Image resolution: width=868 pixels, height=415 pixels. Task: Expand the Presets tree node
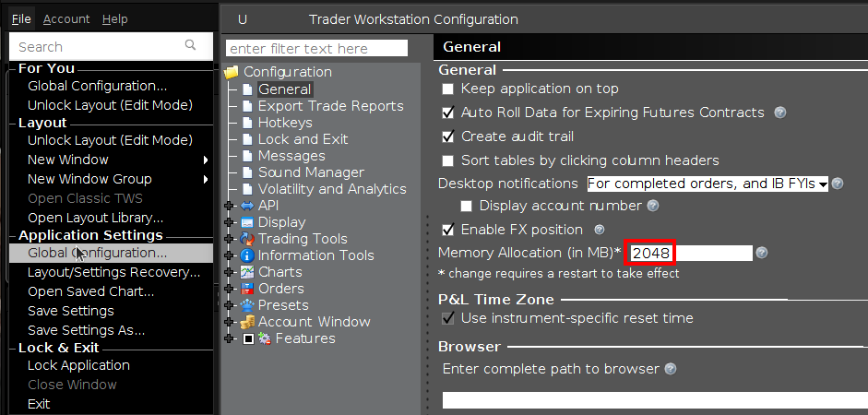[229, 305]
